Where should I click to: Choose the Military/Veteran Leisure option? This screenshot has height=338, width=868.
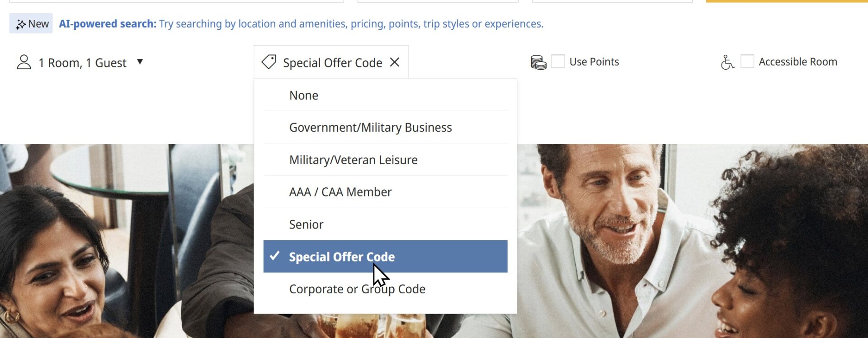pos(353,159)
